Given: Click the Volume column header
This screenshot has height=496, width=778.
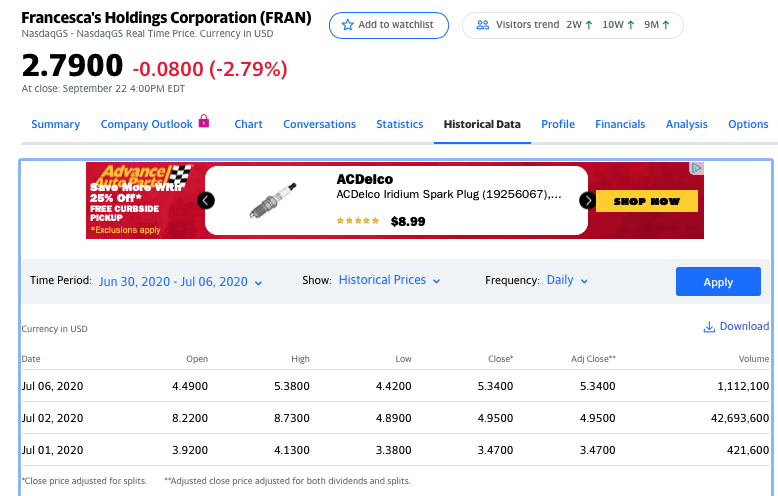Looking at the screenshot, I should pyautogui.click(x=754, y=359).
